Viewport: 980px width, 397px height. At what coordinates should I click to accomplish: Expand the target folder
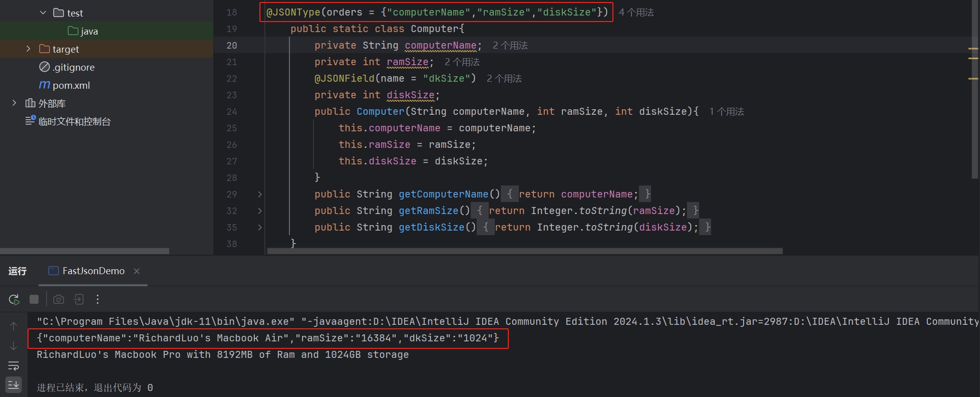(x=29, y=49)
